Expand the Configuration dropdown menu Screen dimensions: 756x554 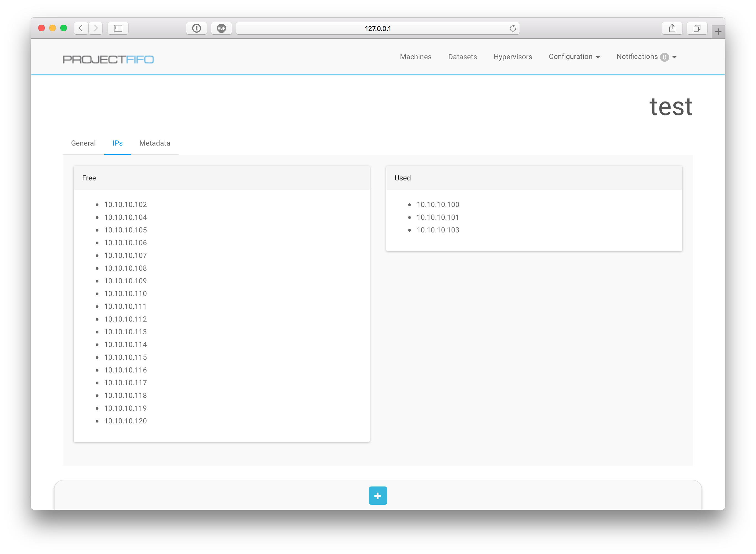point(574,57)
